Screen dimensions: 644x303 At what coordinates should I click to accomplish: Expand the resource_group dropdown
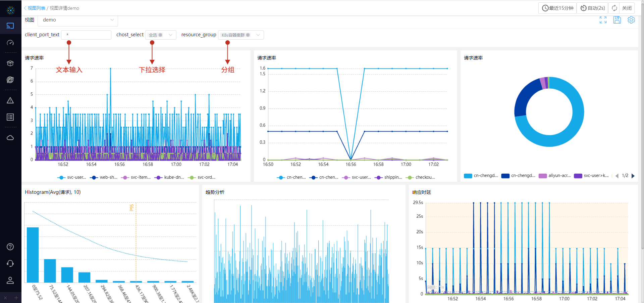241,35
